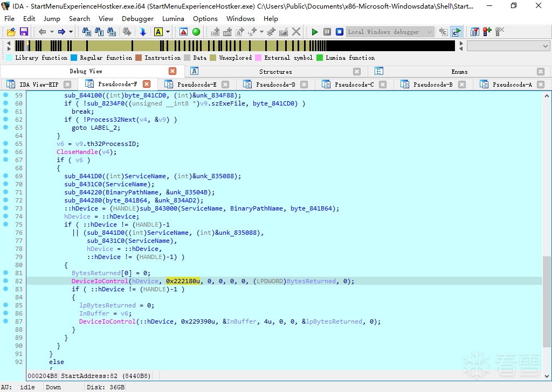Image resolution: width=552 pixels, height=392 pixels.
Task: Toggle the breakpoint dot on line 87
Action: pos(5,321)
